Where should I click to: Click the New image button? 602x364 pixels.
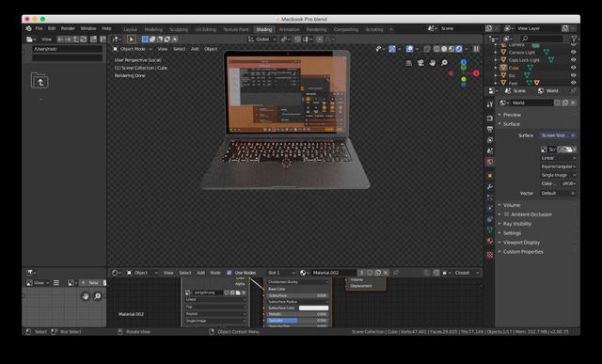tap(90, 283)
